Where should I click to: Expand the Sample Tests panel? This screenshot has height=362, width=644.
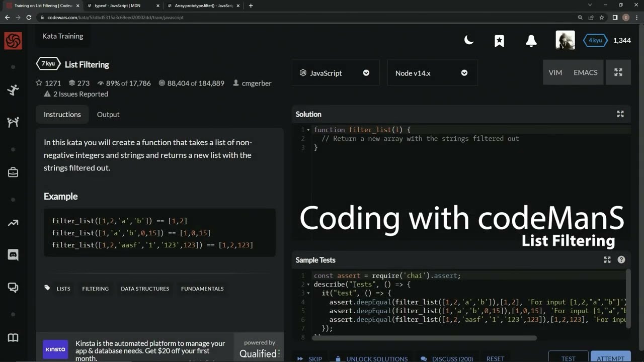pyautogui.click(x=607, y=260)
